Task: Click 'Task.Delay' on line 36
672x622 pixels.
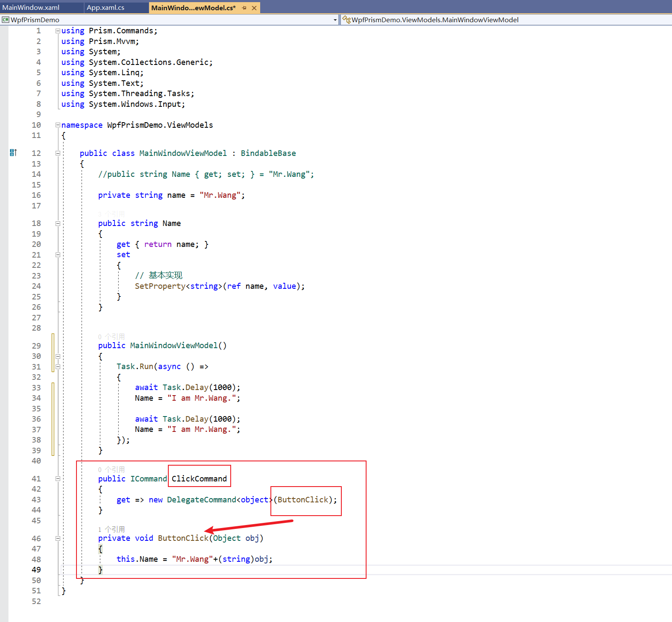Action: (185, 419)
